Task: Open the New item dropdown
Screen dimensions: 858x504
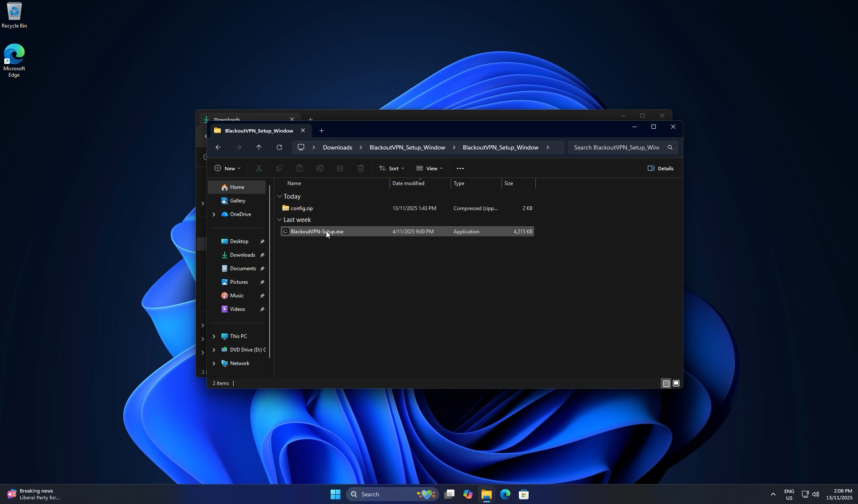Action: pyautogui.click(x=227, y=168)
